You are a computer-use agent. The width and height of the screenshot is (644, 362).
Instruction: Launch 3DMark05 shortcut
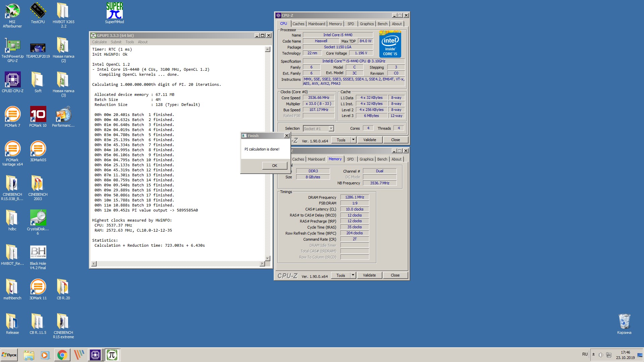[38, 151]
